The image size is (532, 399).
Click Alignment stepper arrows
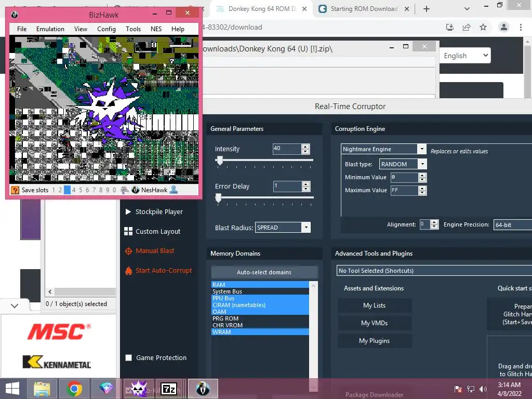434,224
